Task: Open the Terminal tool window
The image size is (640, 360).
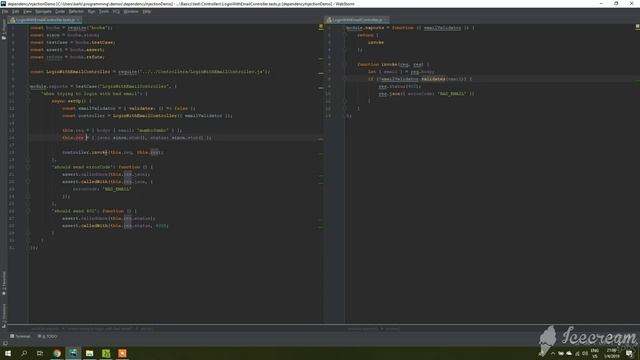Action: [20, 336]
